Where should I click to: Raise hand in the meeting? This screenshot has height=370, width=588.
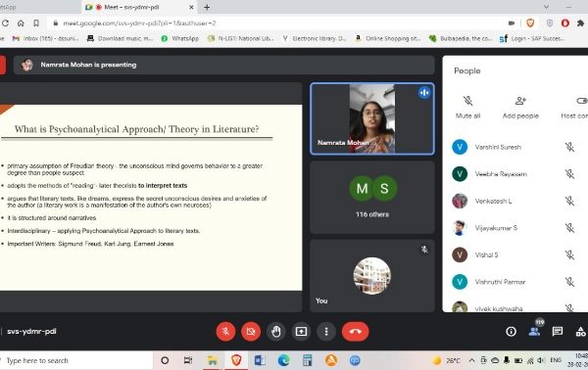(x=276, y=332)
